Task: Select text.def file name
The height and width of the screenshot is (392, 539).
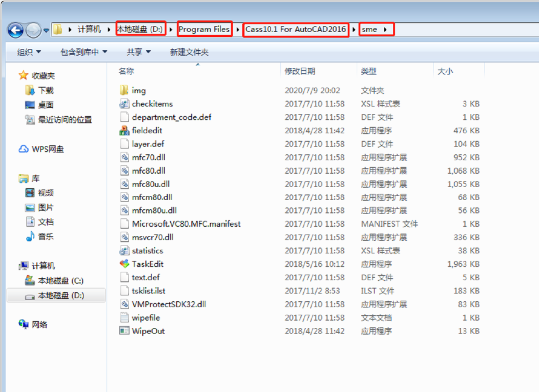Action: click(146, 278)
